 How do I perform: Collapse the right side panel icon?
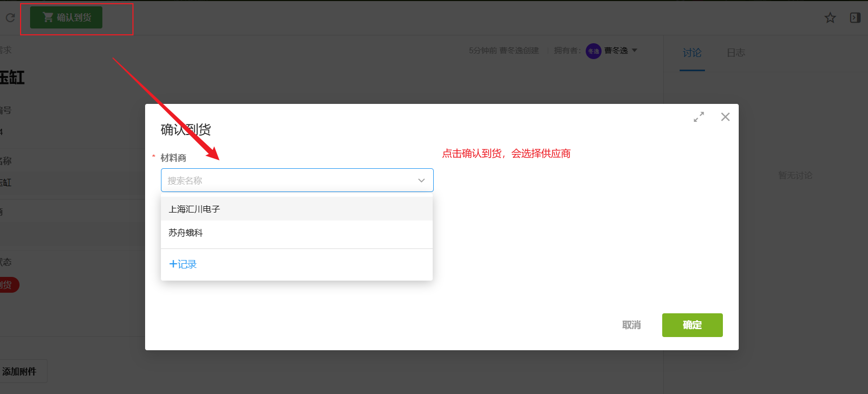click(x=855, y=18)
